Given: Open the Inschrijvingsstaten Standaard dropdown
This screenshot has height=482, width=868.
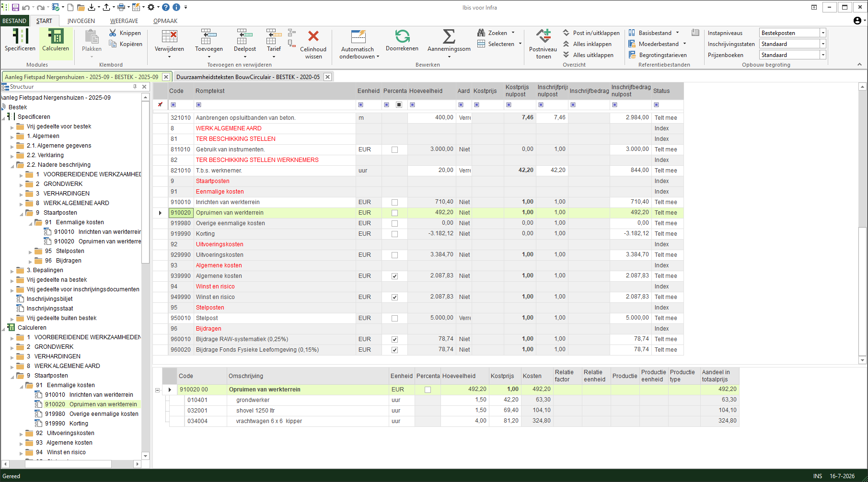Looking at the screenshot, I should tap(823, 44).
